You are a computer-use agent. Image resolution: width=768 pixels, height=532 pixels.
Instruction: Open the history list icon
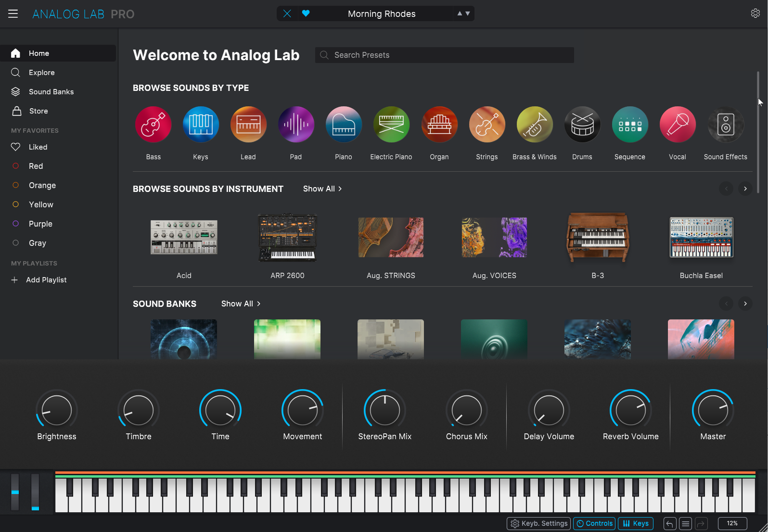click(686, 523)
